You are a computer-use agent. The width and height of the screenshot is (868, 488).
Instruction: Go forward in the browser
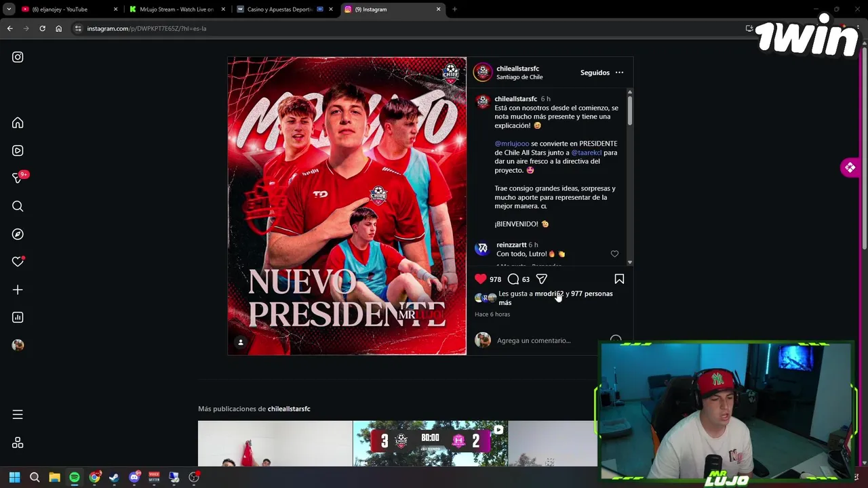click(26, 28)
